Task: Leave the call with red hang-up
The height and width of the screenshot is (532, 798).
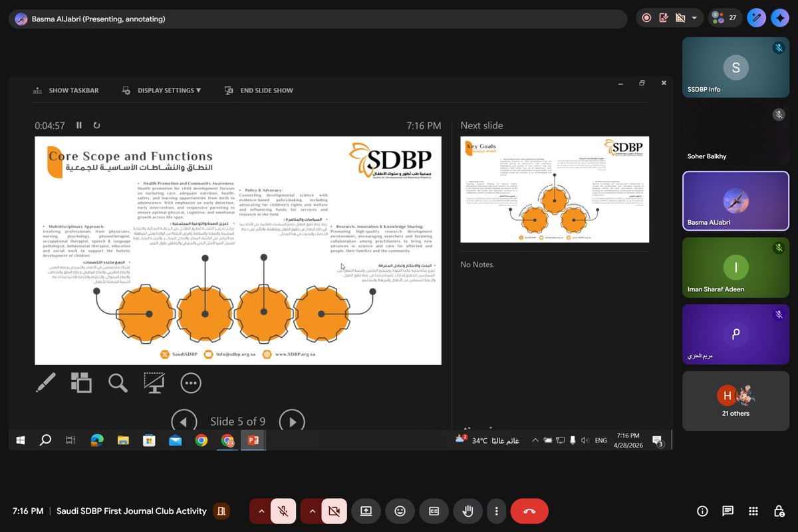Action: [x=529, y=511]
